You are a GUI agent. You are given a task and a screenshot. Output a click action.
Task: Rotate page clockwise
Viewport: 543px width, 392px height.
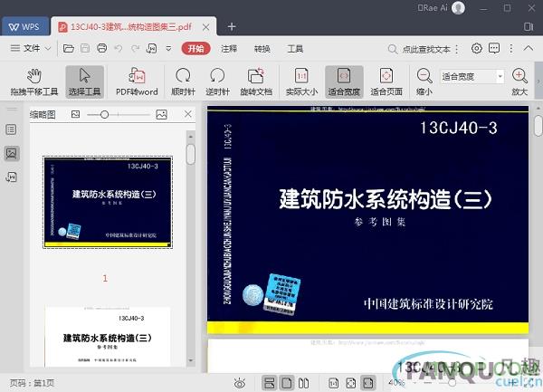pos(183,81)
